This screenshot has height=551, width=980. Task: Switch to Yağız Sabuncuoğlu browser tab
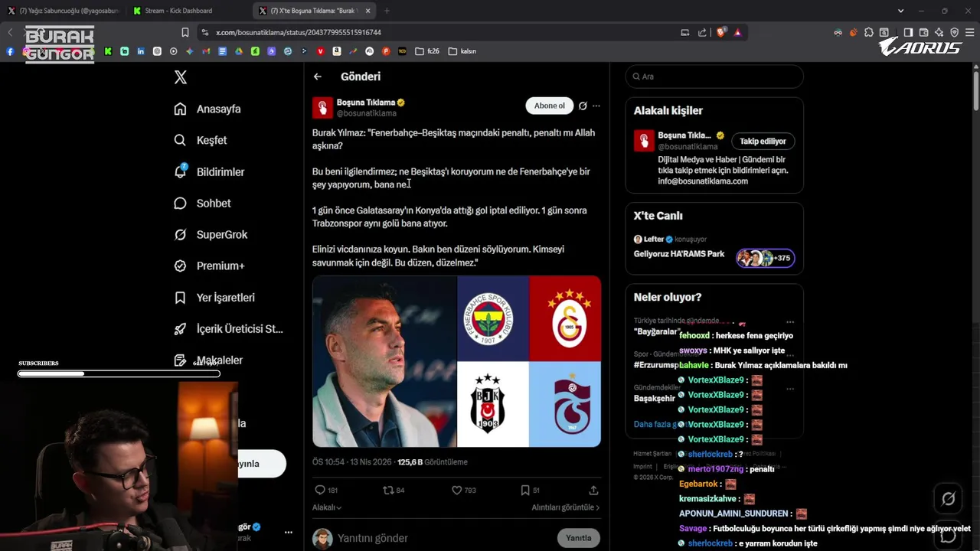coord(64,11)
